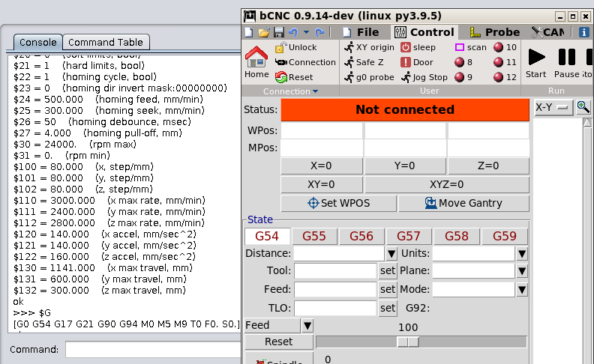Click user button 12
This screenshot has height=364, width=594.
coord(505,77)
